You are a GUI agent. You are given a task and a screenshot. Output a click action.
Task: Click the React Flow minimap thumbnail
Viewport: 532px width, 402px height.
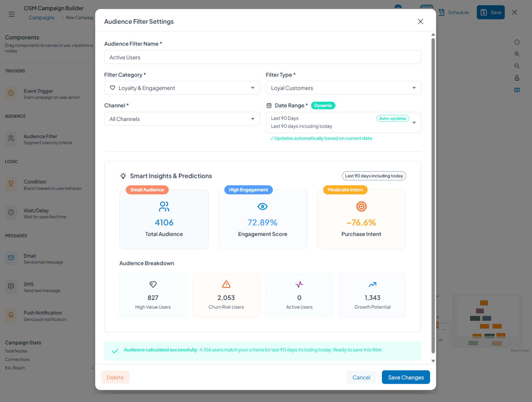(x=488, y=321)
